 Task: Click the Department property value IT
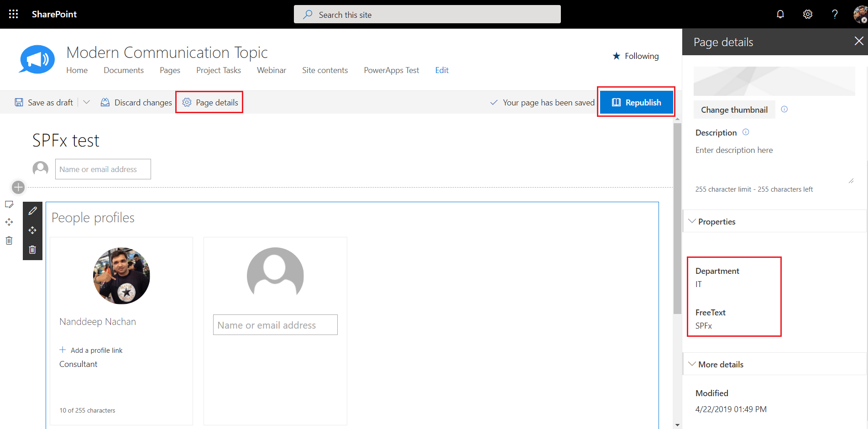click(699, 284)
